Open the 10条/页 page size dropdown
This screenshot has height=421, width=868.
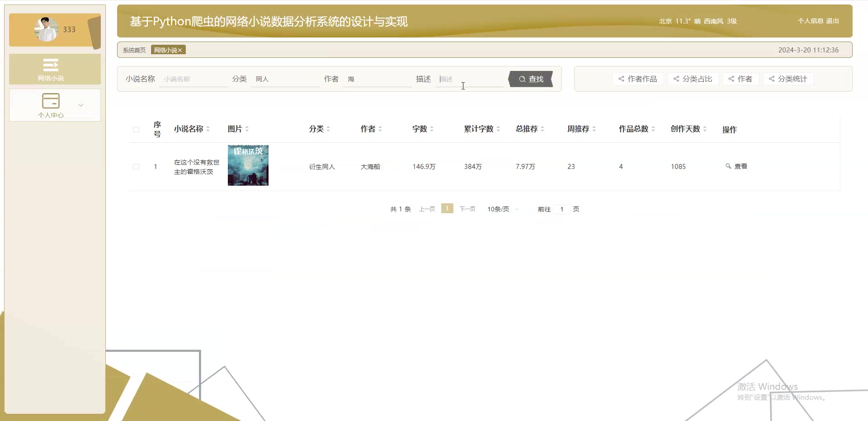point(503,209)
